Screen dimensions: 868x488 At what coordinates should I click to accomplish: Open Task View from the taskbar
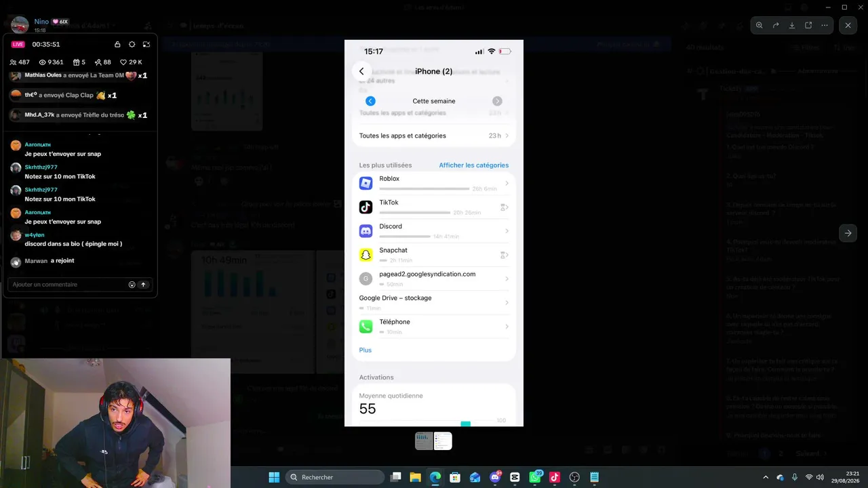[396, 477]
